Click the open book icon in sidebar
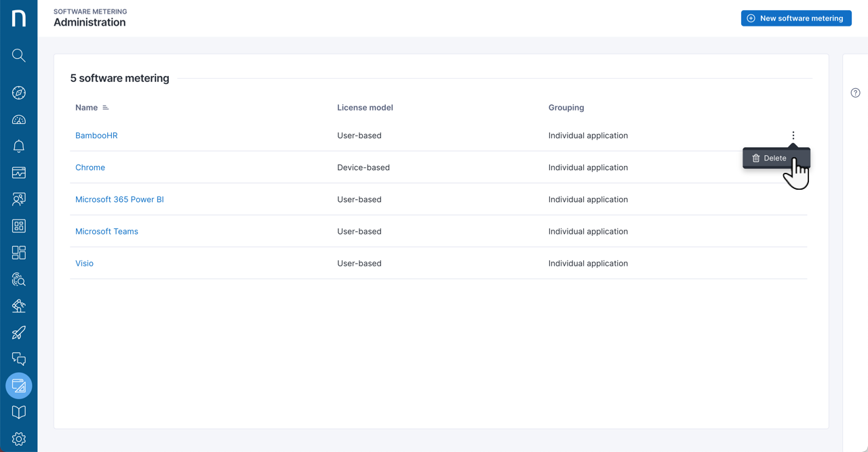Viewport: 868px width, 452px height. [18, 412]
